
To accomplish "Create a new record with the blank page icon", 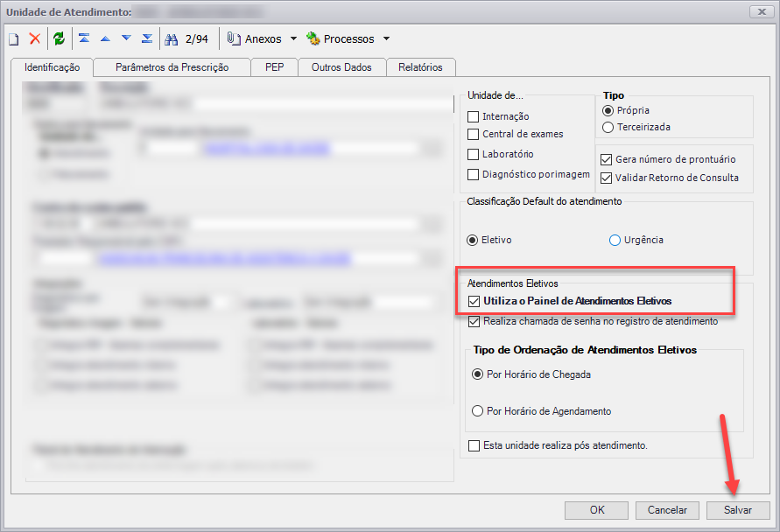I will tap(14, 39).
